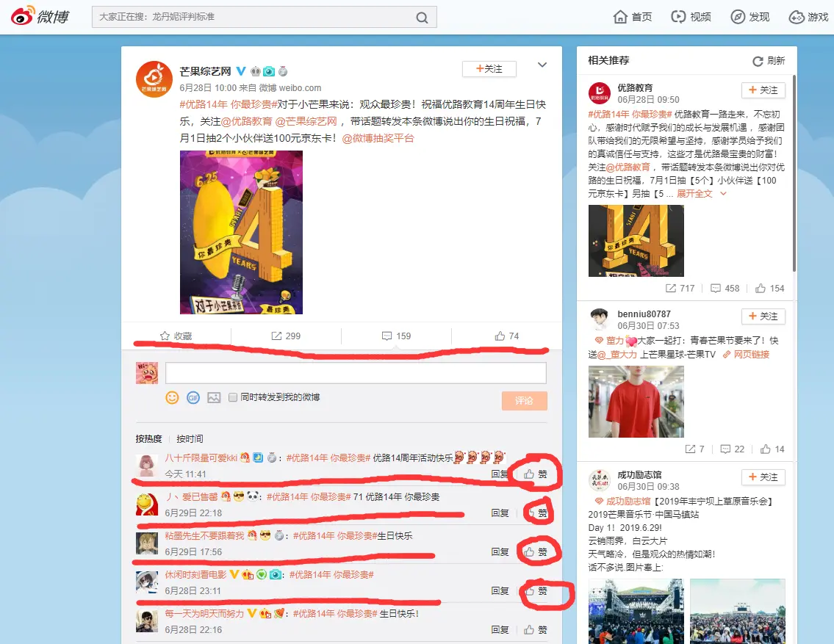834x644 pixels.
Task: Check the 同时转发到我的微博 checkbox
Action: click(x=234, y=397)
